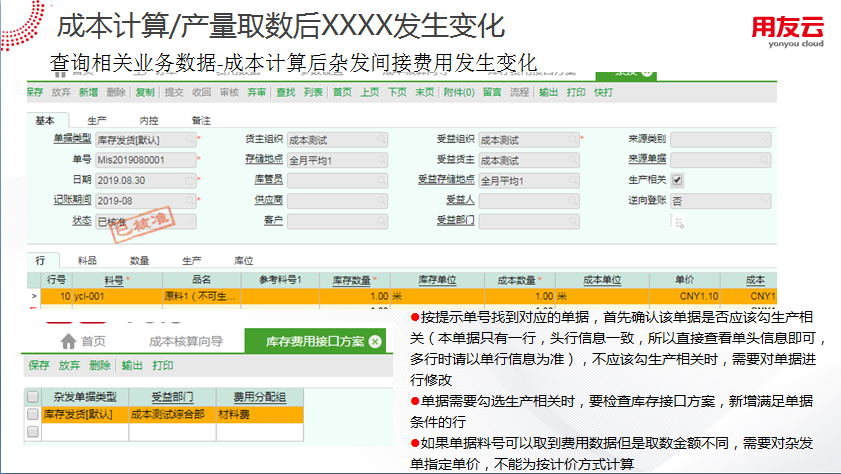
Task: Click 保存 in the top toolbar
Action: [34, 92]
